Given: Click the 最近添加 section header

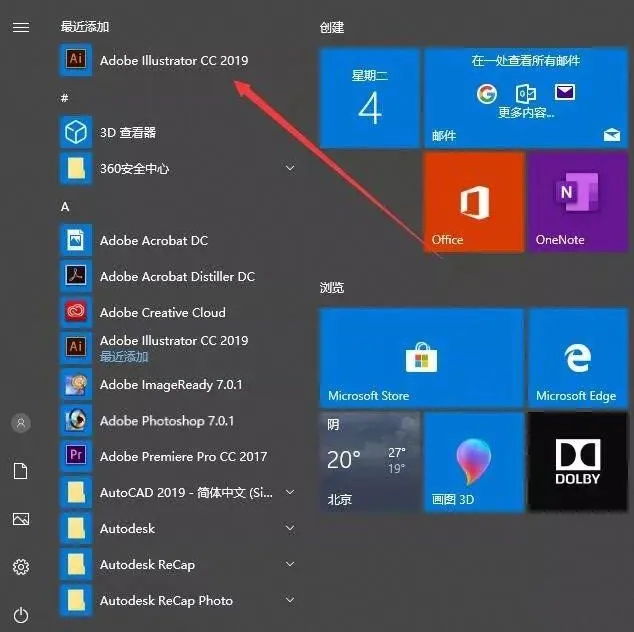Looking at the screenshot, I should click(85, 27).
